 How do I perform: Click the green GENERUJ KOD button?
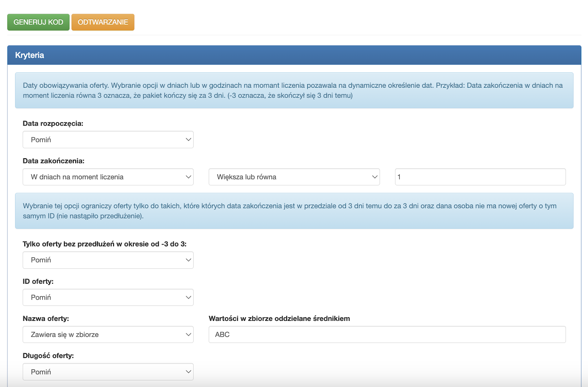tap(38, 22)
